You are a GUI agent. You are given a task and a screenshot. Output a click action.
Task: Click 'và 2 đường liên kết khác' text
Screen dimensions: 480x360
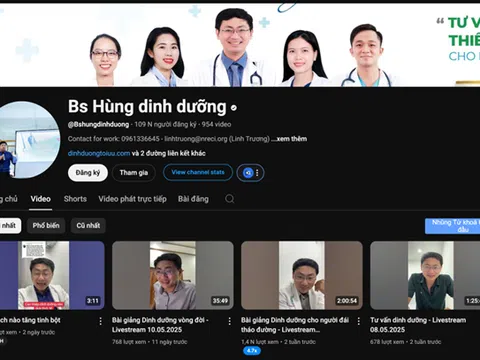[169, 153]
